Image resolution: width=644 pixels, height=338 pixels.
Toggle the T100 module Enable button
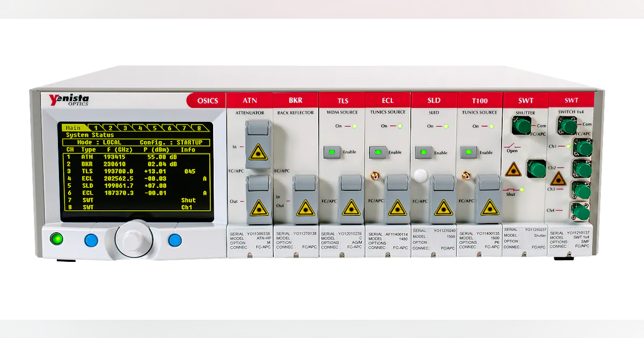point(470,152)
